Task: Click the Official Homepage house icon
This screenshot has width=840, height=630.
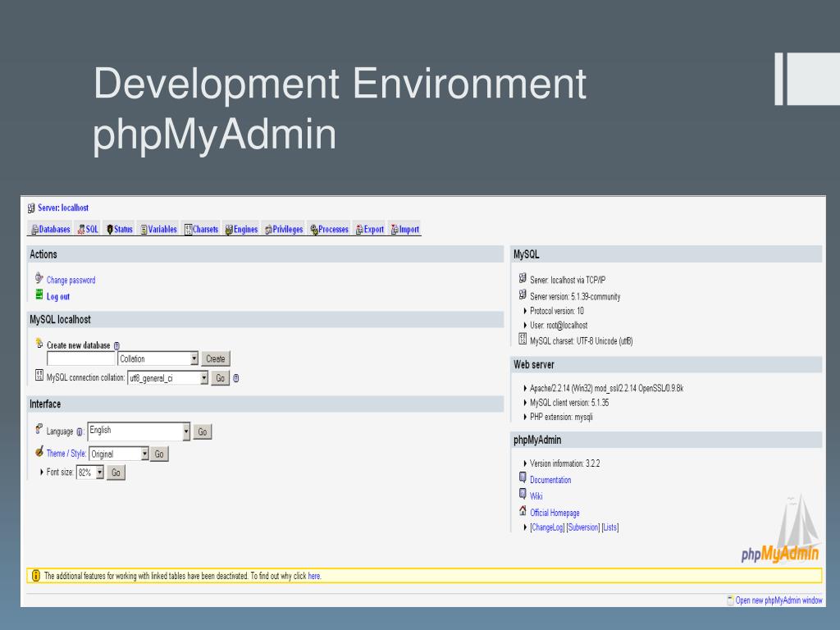Action: 523,512
